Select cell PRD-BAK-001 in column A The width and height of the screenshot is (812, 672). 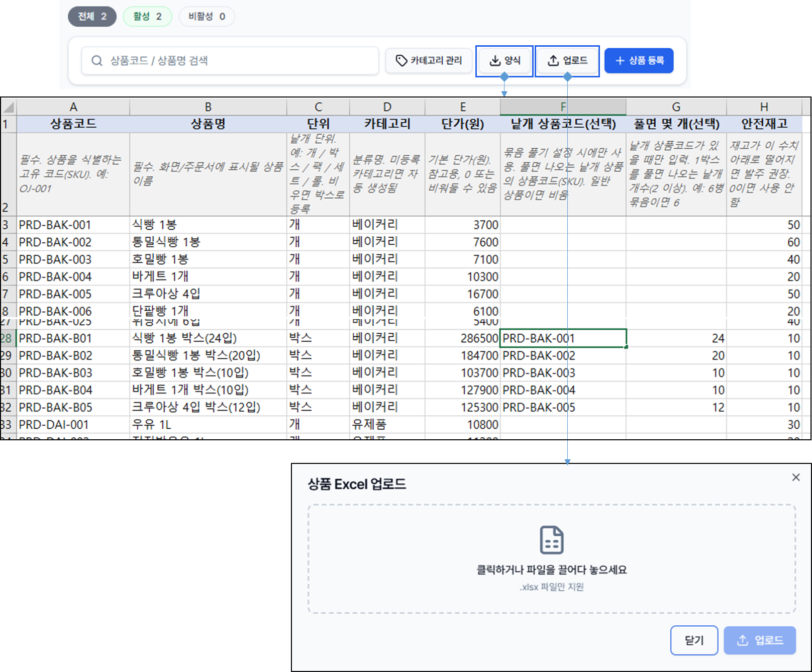coord(73,225)
